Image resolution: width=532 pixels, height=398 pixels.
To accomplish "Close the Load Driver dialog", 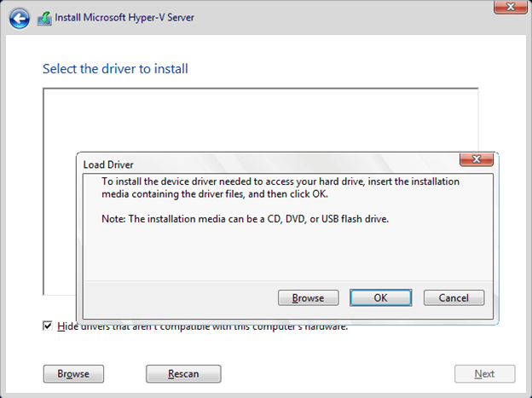I will 477,160.
